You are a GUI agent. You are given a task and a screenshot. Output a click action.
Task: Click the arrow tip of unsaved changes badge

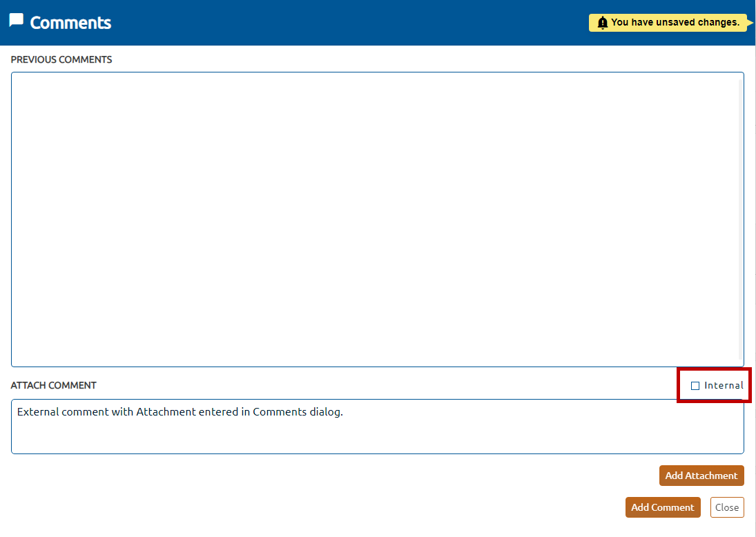[751, 23]
